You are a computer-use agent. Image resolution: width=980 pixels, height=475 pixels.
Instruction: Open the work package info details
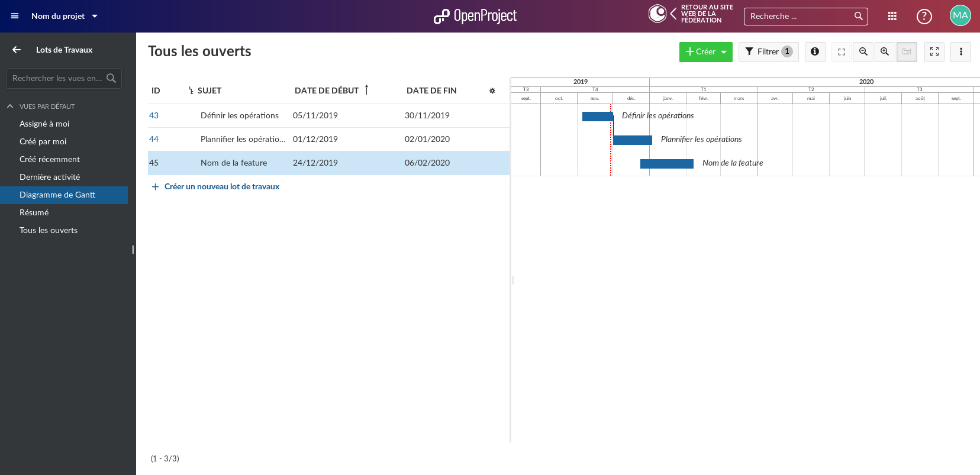click(815, 52)
